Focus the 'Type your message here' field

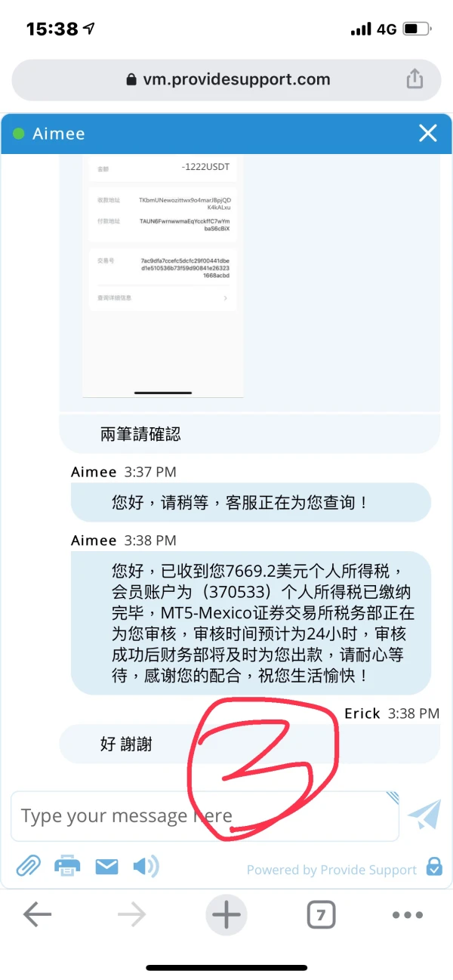pos(205,816)
